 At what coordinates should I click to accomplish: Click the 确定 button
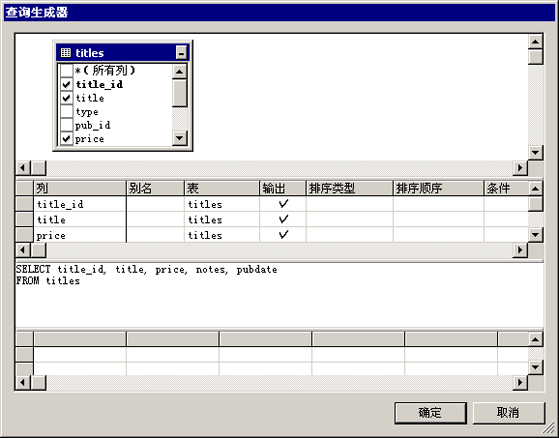click(430, 413)
